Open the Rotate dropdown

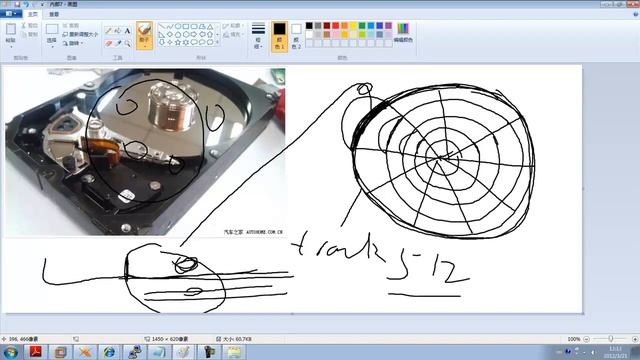tap(73, 43)
